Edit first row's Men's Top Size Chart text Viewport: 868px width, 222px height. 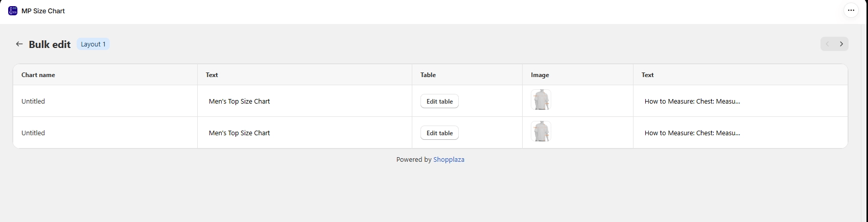click(x=239, y=101)
